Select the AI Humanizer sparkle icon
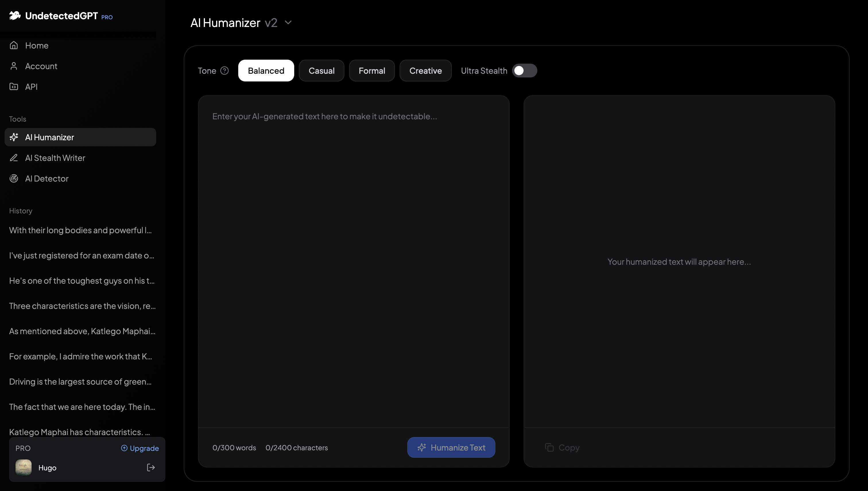This screenshot has width=868, height=491. 14,137
